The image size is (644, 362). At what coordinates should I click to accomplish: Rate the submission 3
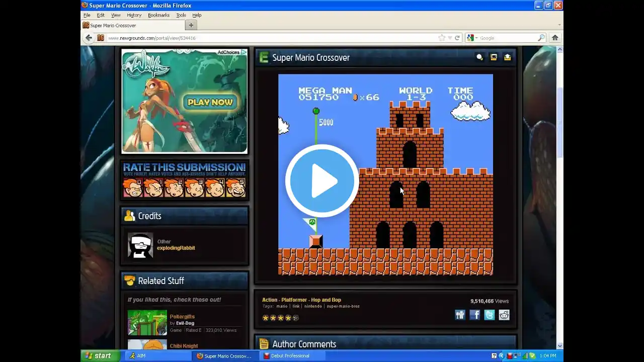click(194, 188)
